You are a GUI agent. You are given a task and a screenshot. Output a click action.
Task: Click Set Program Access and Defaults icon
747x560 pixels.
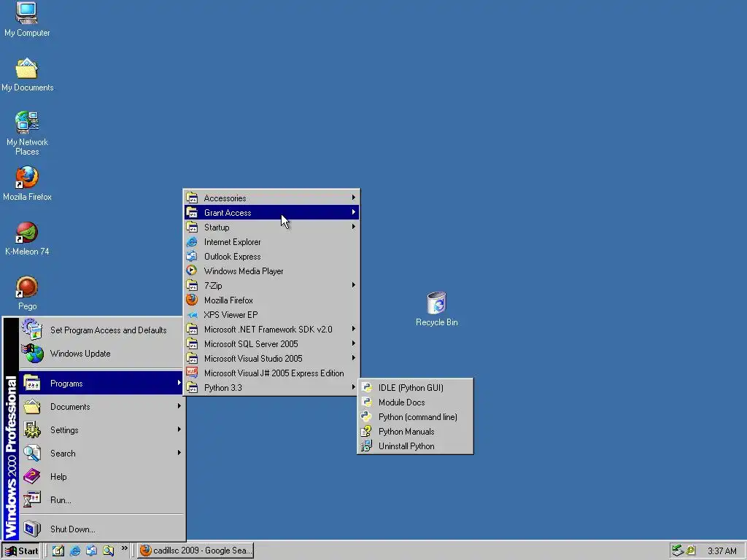click(x=32, y=330)
